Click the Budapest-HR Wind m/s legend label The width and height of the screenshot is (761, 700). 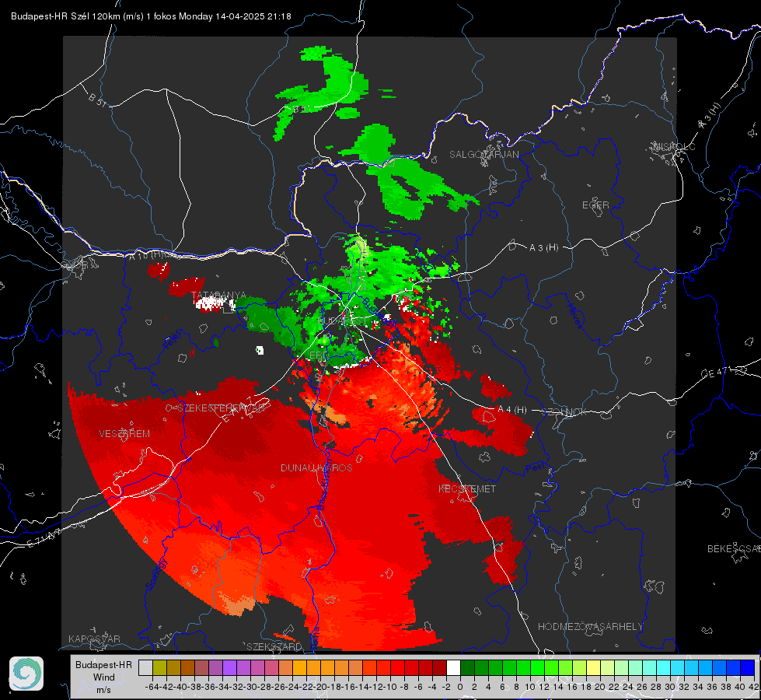click(104, 677)
